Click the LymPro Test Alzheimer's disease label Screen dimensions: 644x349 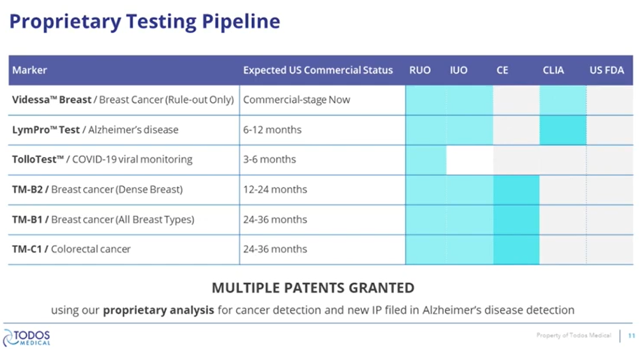95,130
